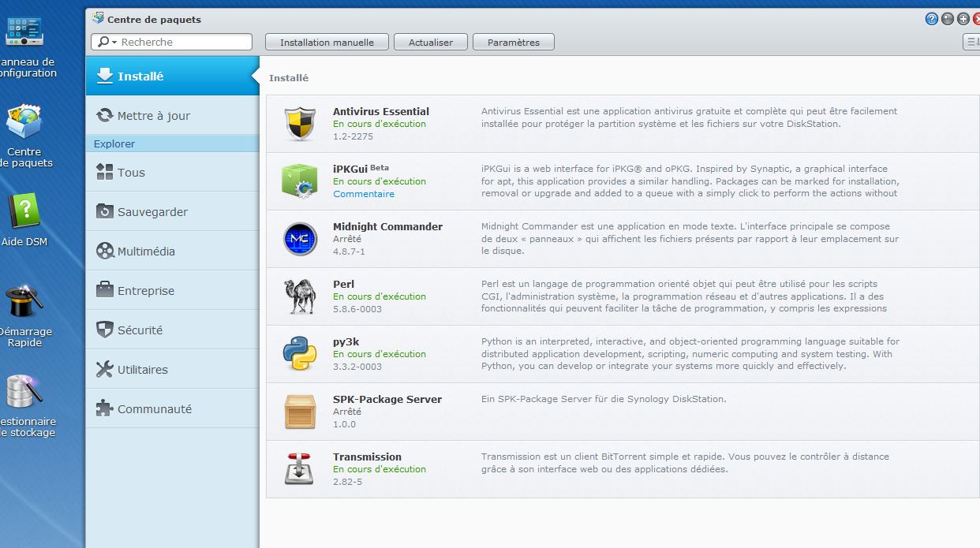Click En cours d'exécution under iPKGui
The image size is (980, 548).
[x=380, y=181]
